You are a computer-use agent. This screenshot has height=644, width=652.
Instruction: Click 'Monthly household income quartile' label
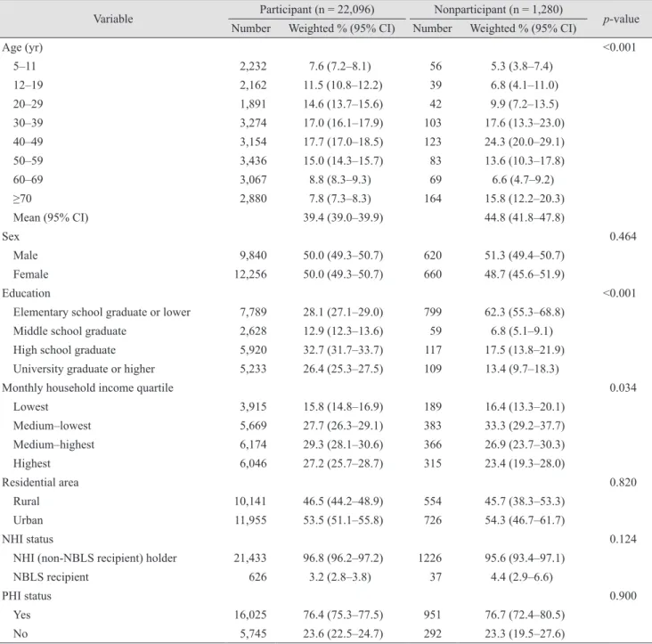tap(88, 387)
